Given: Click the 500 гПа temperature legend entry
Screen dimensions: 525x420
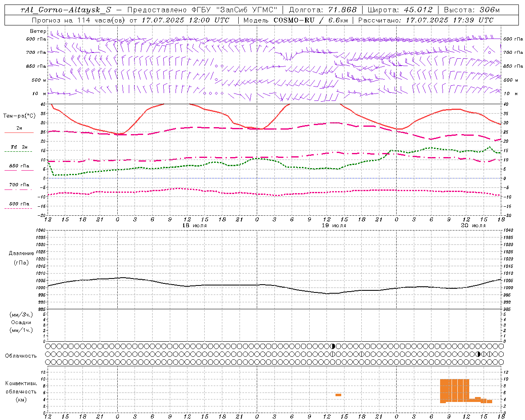Looking at the screenshot, I should 19,204.
